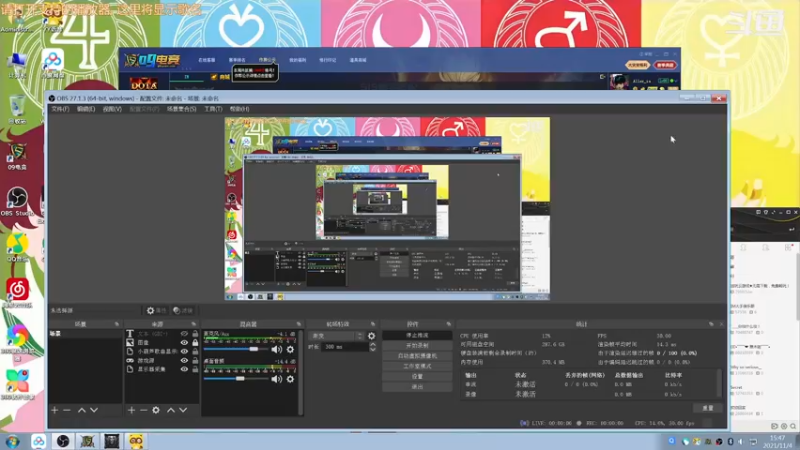Open the Recycle Bin desktop icon
Viewport: 800px width, 450px height.
pyautogui.click(x=17, y=109)
